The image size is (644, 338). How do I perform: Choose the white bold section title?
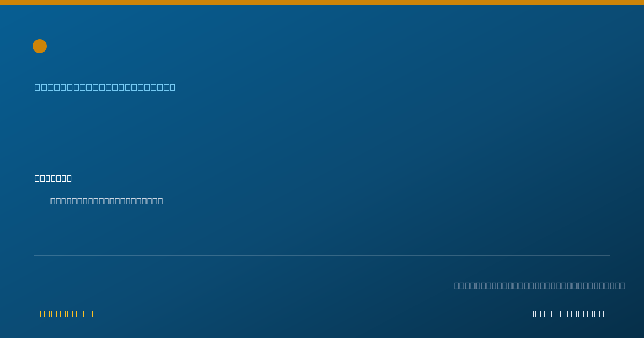[53, 178]
